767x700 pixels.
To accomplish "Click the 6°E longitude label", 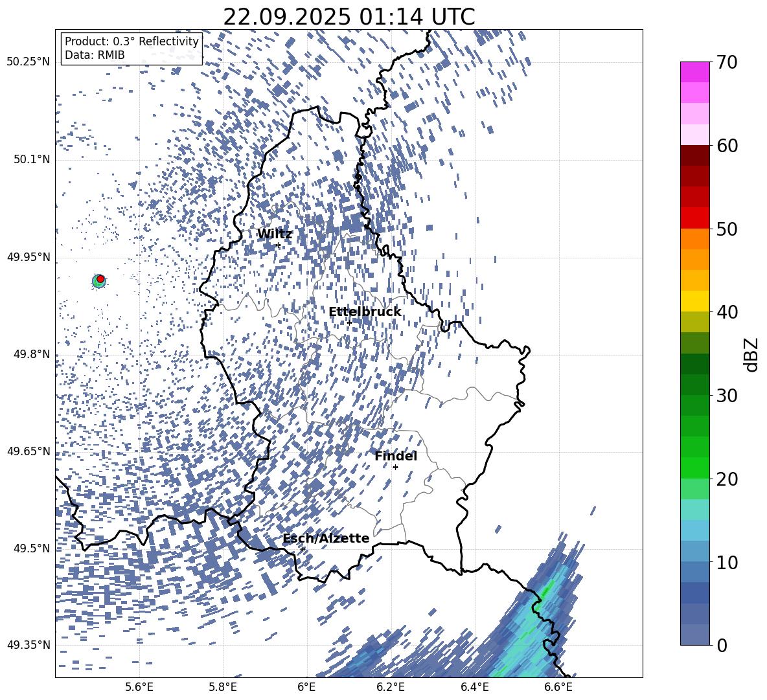I will click(x=306, y=687).
